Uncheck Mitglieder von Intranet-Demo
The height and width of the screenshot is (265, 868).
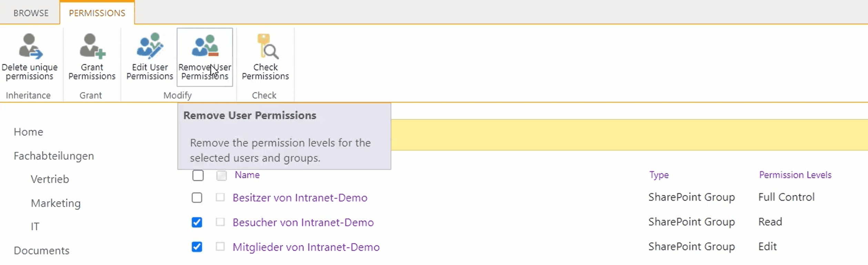197,247
